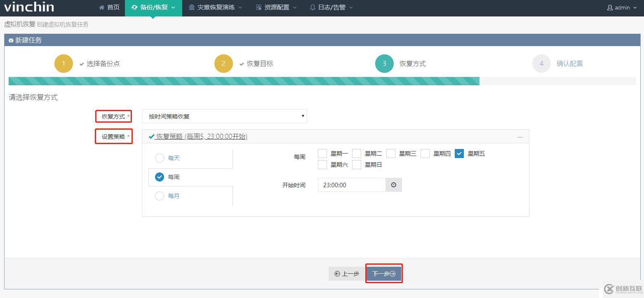Viewport: 644px width, 298px height.
Task: Enable the 星期日 checkbox
Action: click(x=356, y=164)
